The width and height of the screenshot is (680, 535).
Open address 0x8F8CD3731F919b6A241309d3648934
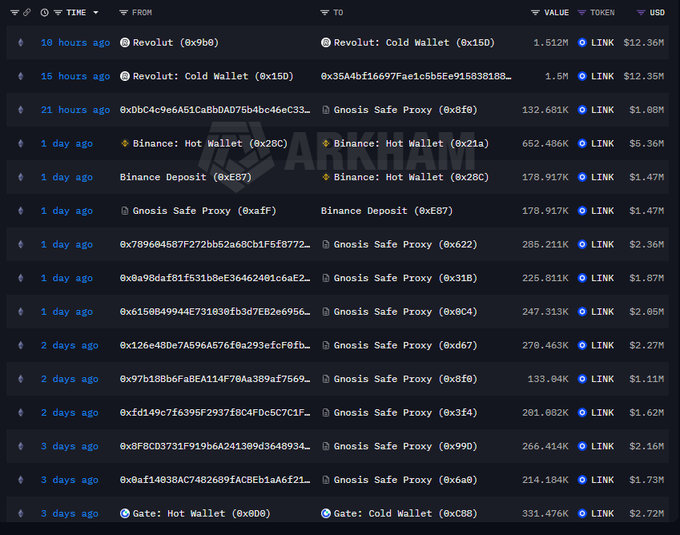pos(215,446)
